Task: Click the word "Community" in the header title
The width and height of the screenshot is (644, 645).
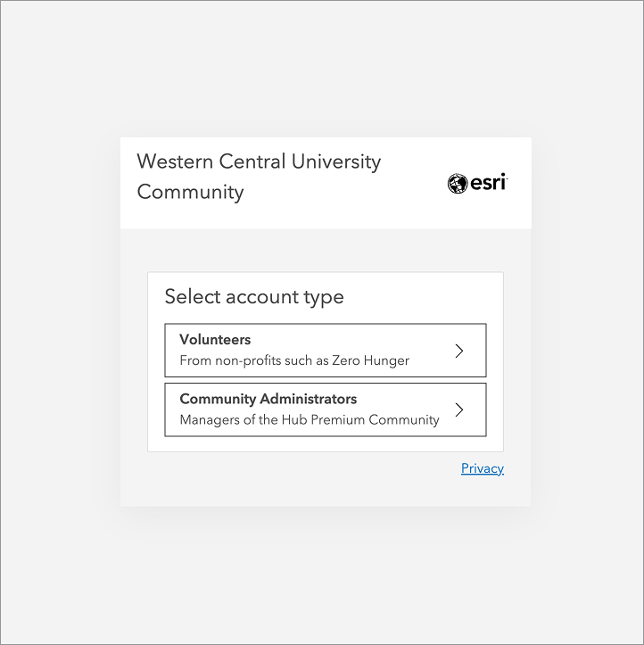Action: (x=190, y=192)
